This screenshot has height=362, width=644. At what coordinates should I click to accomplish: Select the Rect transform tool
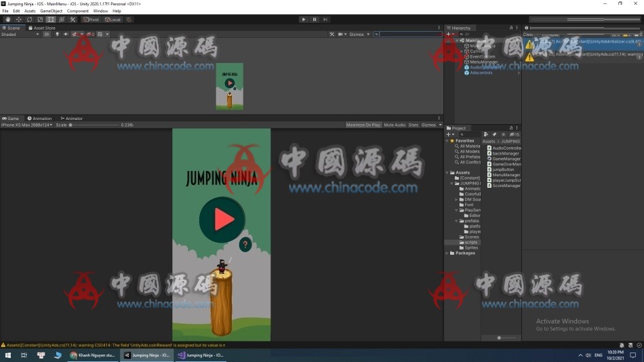click(51, 19)
